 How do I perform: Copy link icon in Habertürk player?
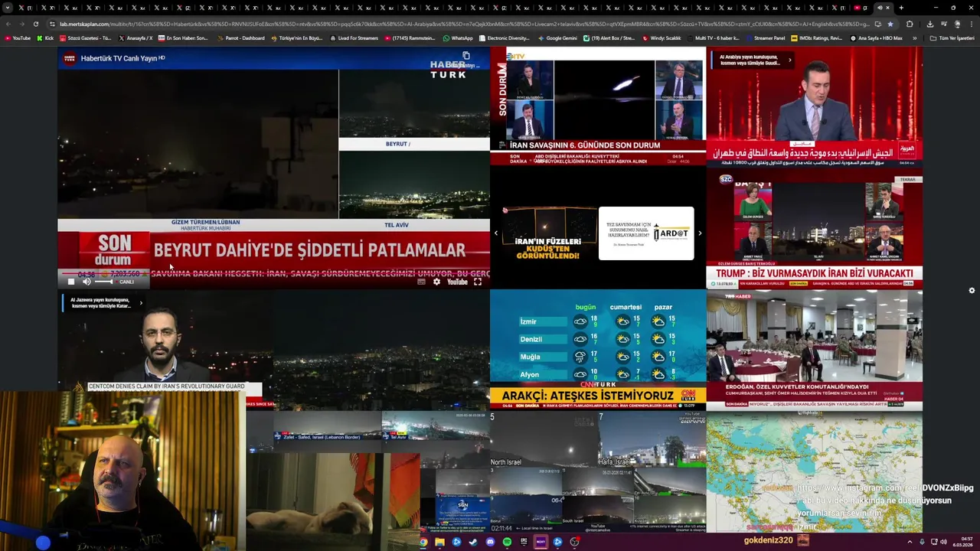[x=465, y=56]
